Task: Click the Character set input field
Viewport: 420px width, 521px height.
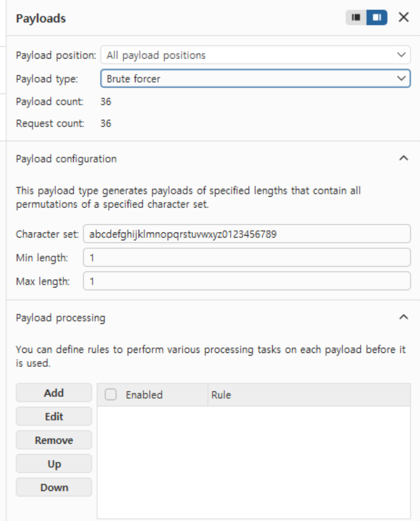Action: pos(247,234)
